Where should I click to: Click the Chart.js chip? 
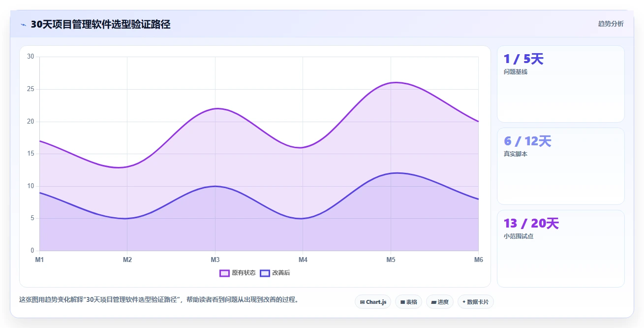(x=373, y=302)
